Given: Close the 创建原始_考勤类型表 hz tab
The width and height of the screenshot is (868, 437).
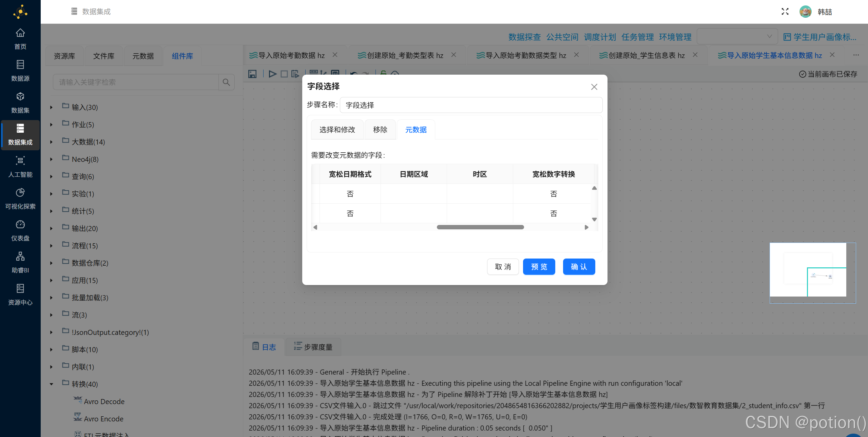Looking at the screenshot, I should tap(454, 55).
